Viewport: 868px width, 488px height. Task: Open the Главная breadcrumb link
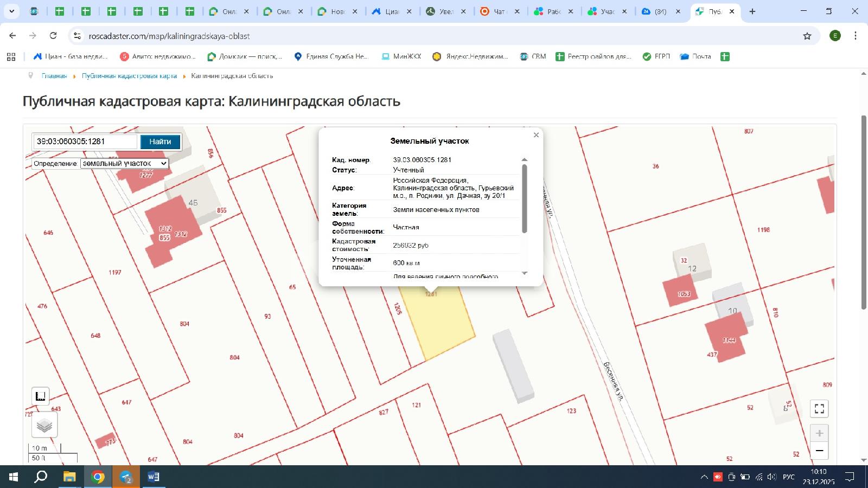(54, 76)
